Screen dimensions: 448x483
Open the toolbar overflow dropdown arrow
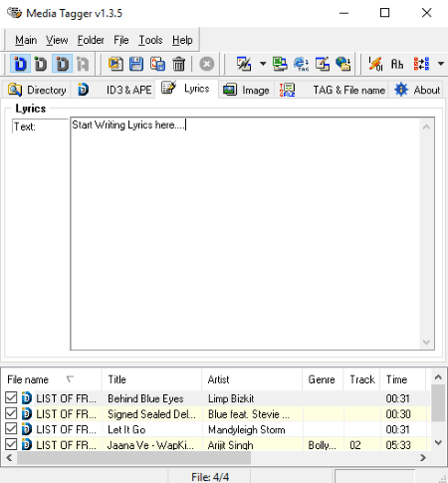click(x=441, y=64)
